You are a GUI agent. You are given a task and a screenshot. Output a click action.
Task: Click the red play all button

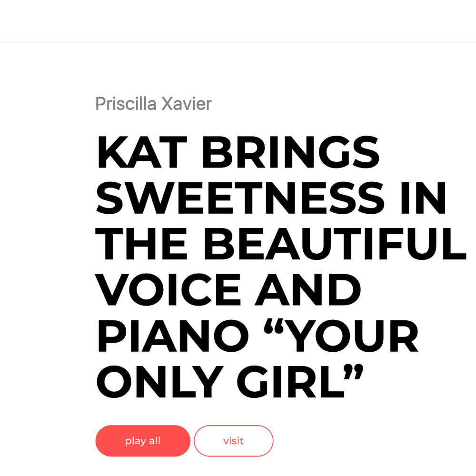click(143, 440)
